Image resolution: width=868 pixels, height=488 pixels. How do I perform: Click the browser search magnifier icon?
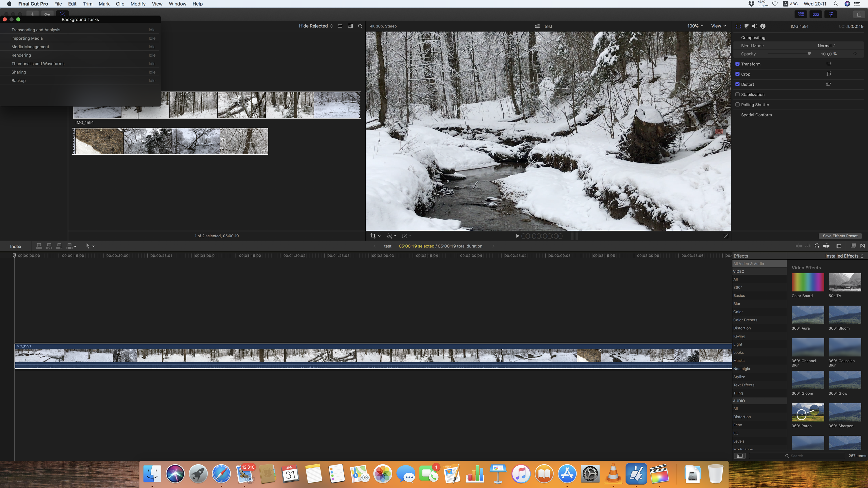360,26
